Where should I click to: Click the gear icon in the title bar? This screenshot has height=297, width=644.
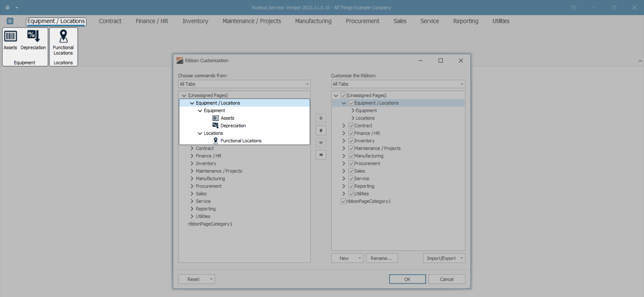7,7
